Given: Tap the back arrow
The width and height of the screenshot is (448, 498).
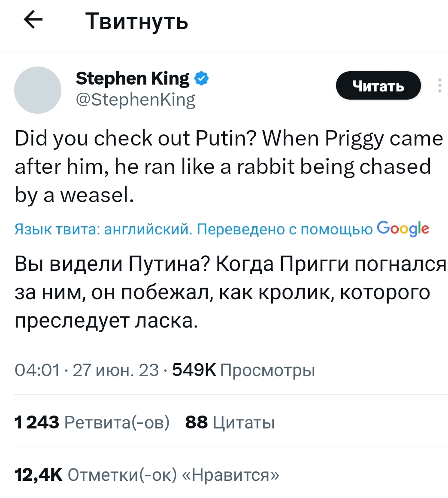Looking at the screenshot, I should pos(33,20).
